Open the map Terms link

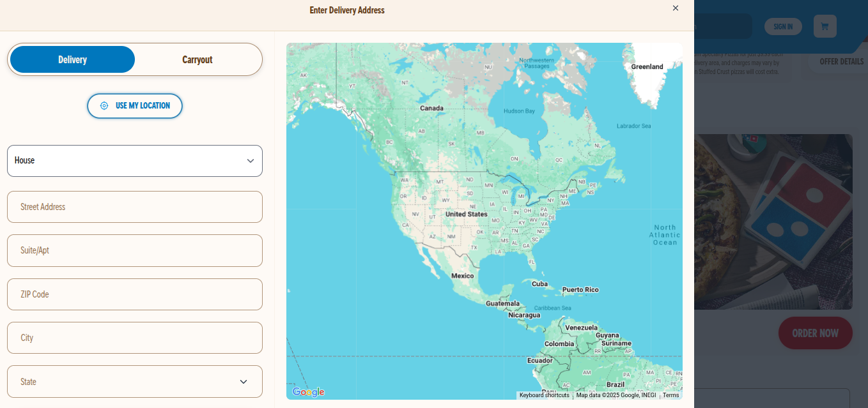670,395
